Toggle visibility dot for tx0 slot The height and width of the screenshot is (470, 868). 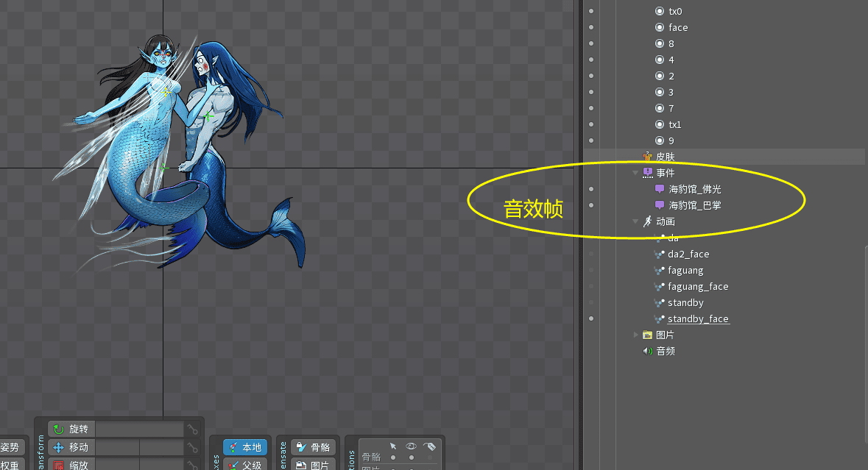coord(590,11)
